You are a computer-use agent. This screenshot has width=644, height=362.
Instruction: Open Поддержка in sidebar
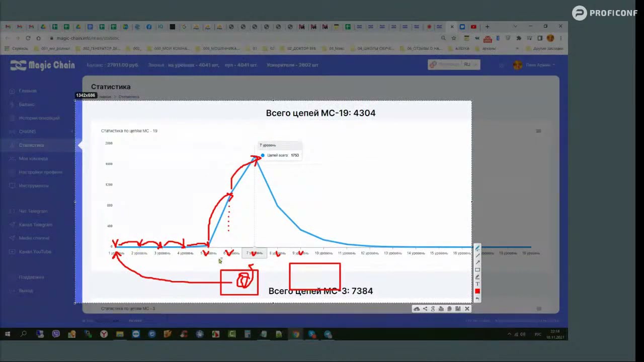(x=31, y=277)
